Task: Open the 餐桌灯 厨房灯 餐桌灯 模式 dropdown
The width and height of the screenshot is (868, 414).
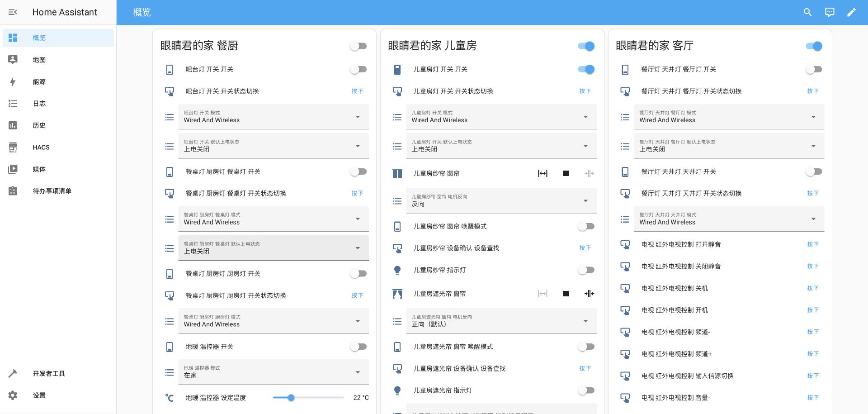Action: [274, 219]
